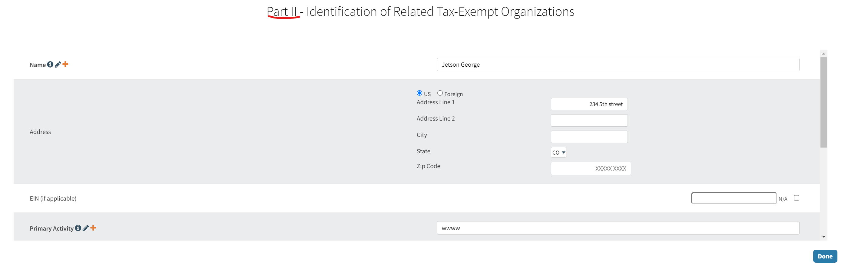Check the EIN N/A checkbox
The width and height of the screenshot is (868, 263).
point(796,198)
